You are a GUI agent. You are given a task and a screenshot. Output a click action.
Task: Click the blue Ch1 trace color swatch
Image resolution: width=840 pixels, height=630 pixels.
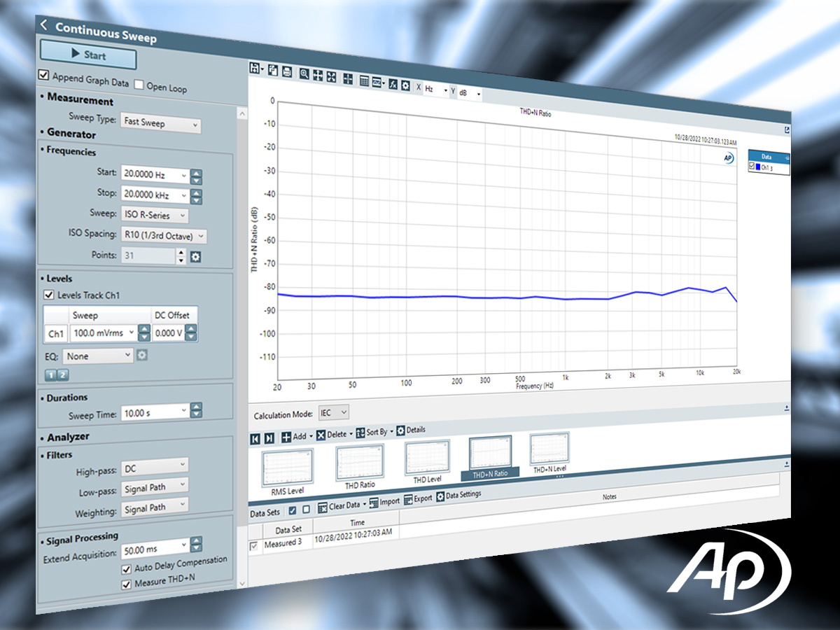pyautogui.click(x=758, y=168)
